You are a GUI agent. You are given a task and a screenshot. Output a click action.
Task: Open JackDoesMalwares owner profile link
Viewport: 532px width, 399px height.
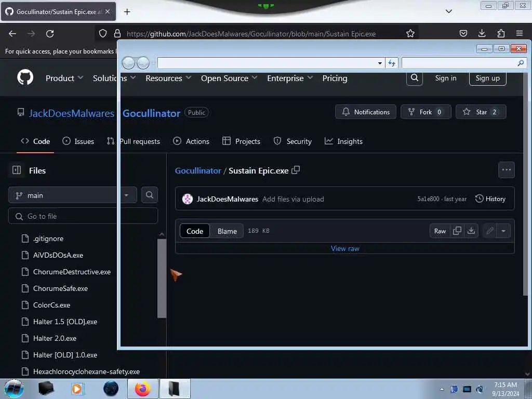pos(71,113)
